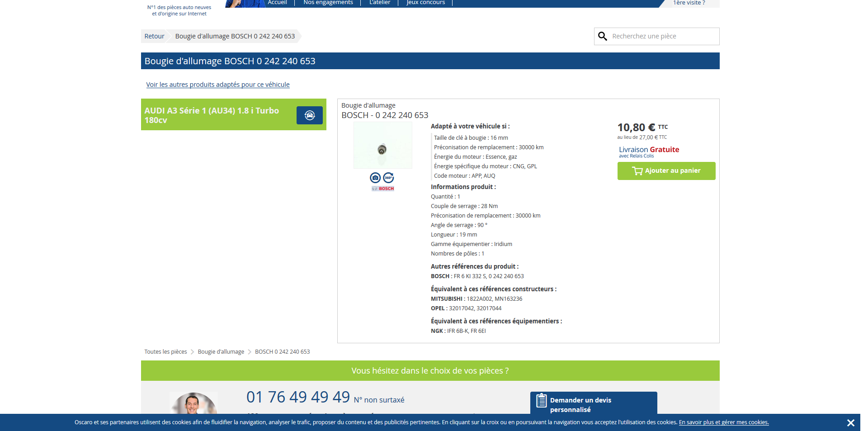Open Jeux concours menu item

(425, 3)
